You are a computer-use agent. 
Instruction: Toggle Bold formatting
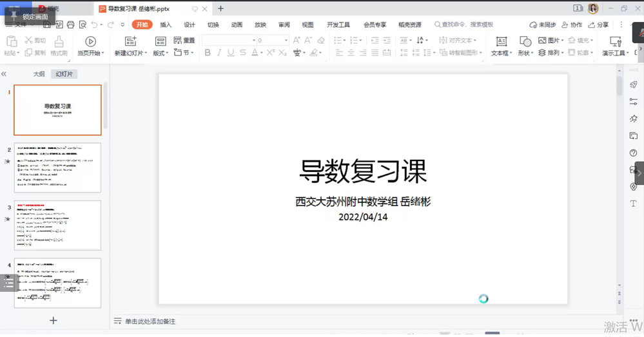(x=208, y=53)
